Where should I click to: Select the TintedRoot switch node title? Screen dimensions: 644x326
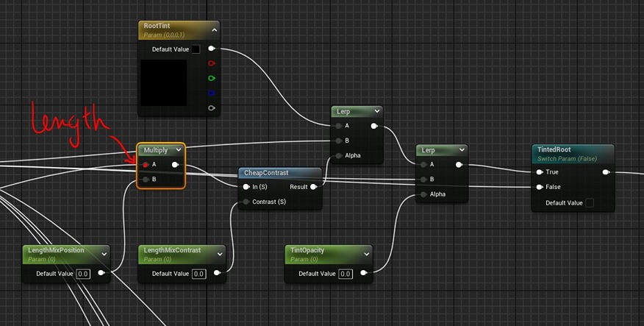click(x=554, y=149)
